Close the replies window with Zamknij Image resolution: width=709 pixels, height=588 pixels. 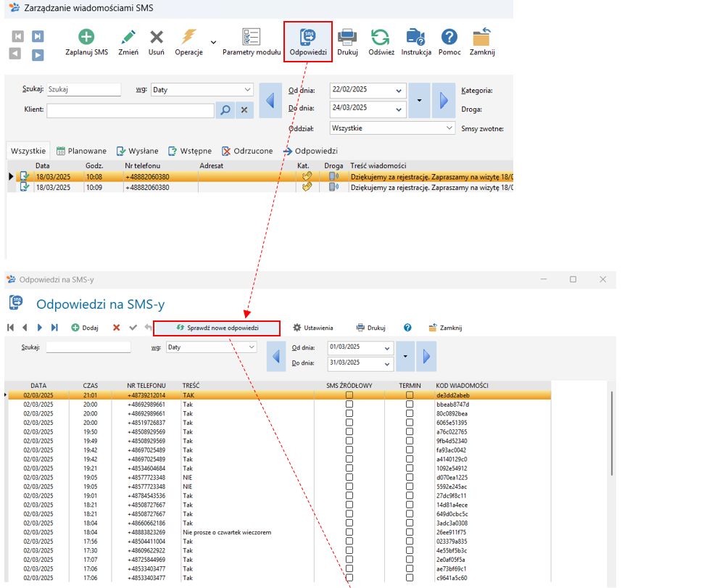445,328
